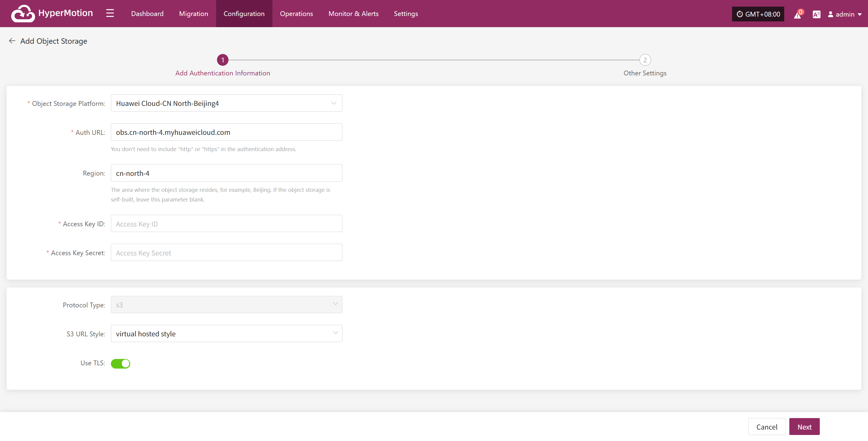Switch language with the translate icon
The image size is (868, 441).
816,14
